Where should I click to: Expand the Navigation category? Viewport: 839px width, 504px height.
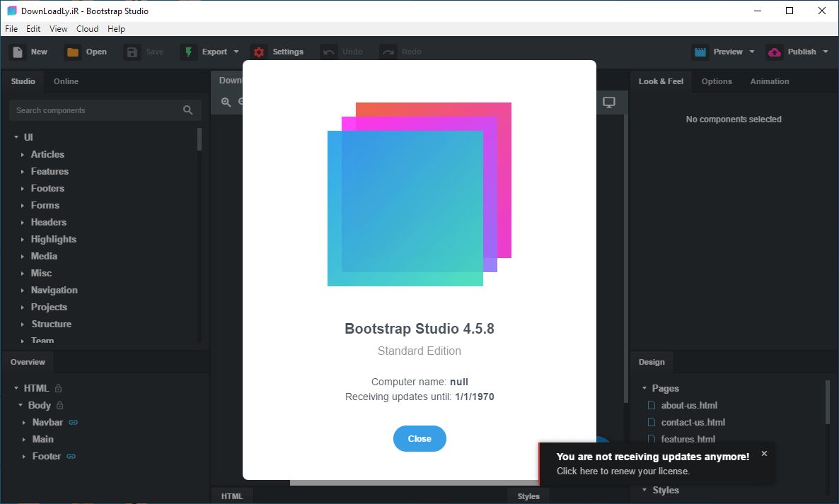pyautogui.click(x=23, y=291)
